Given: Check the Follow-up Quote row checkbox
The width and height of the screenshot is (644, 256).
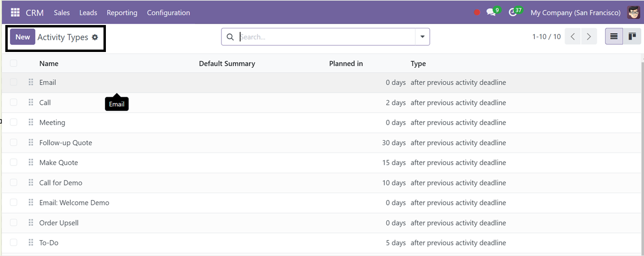Looking at the screenshot, I should click(13, 142).
